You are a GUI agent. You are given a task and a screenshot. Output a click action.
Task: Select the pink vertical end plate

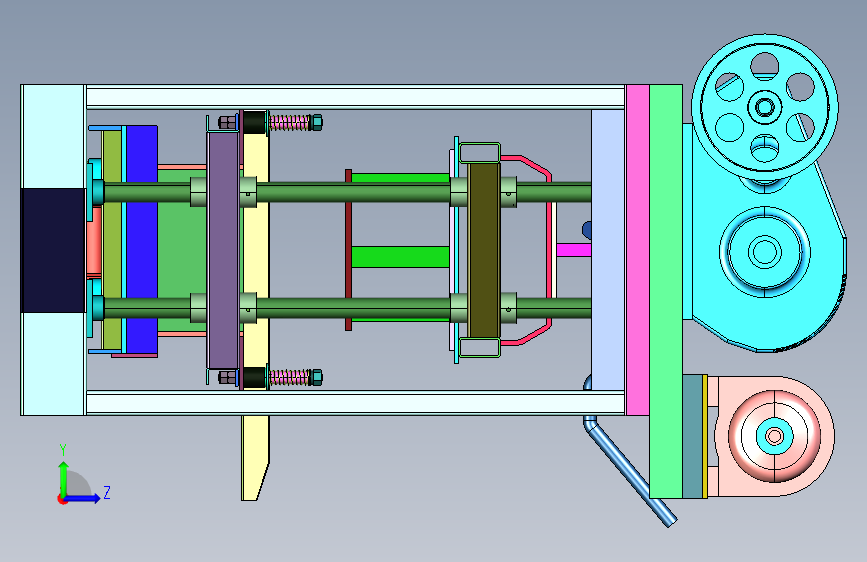pos(638,250)
